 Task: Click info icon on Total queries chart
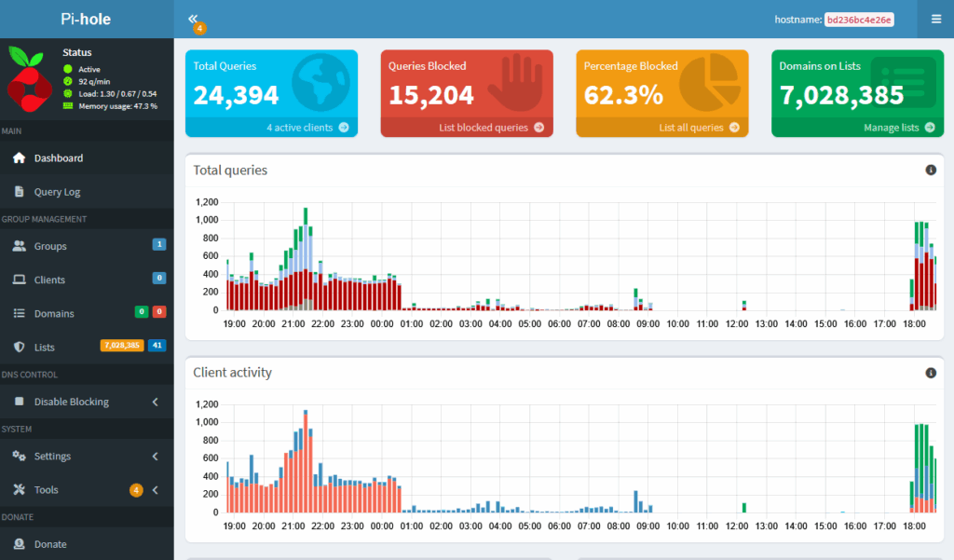(x=930, y=171)
